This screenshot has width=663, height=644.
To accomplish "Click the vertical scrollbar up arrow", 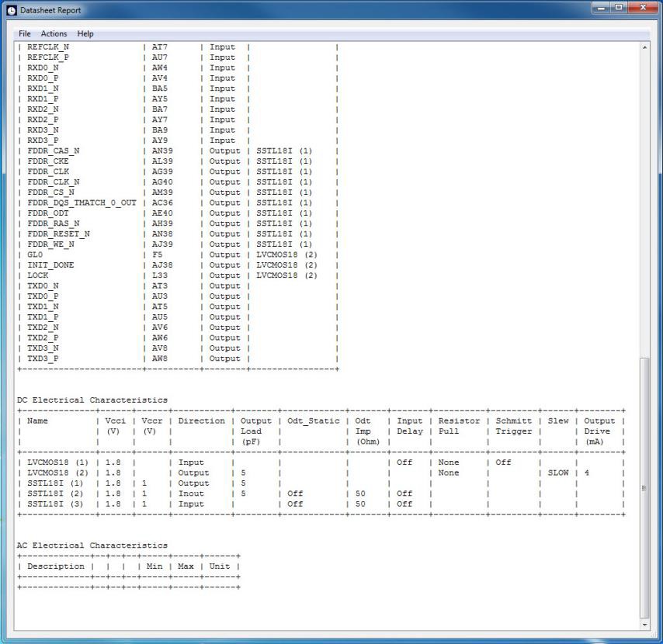I will pyautogui.click(x=644, y=48).
